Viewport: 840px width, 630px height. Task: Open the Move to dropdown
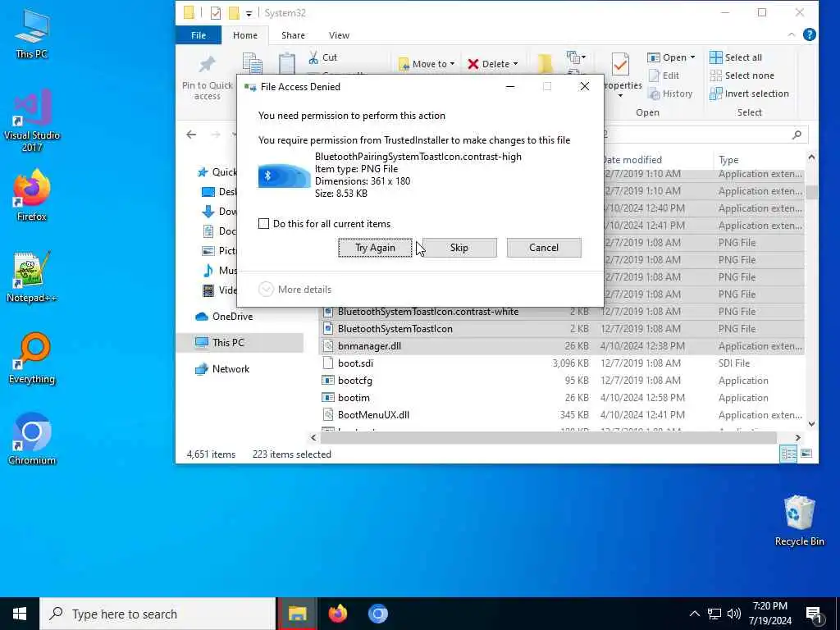427,64
